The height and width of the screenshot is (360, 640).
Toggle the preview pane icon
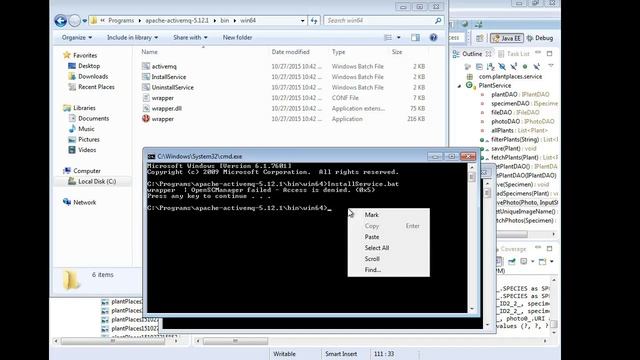(x=415, y=38)
